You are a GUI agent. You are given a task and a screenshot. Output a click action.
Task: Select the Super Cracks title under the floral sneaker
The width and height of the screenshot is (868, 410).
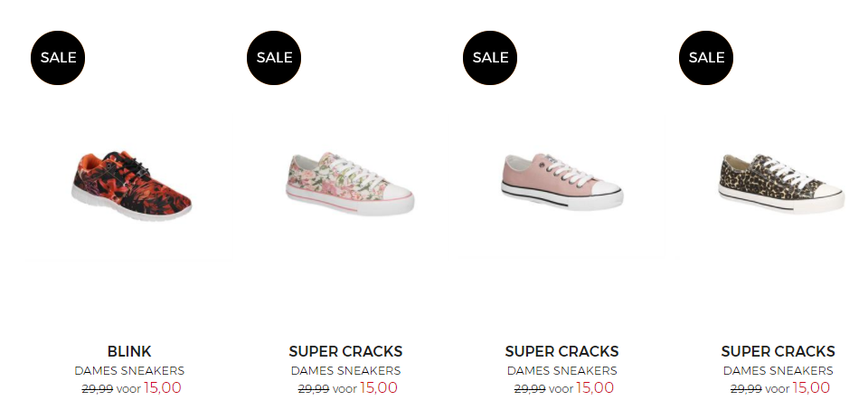345,351
